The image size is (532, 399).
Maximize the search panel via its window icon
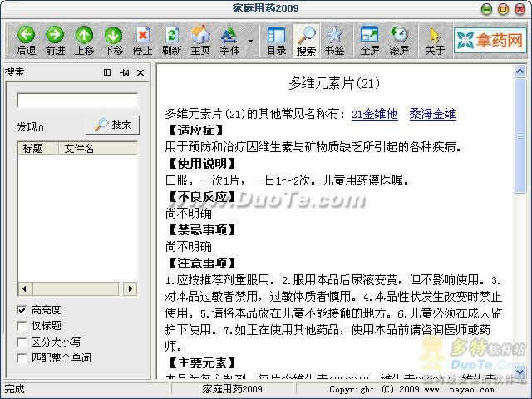[107, 72]
